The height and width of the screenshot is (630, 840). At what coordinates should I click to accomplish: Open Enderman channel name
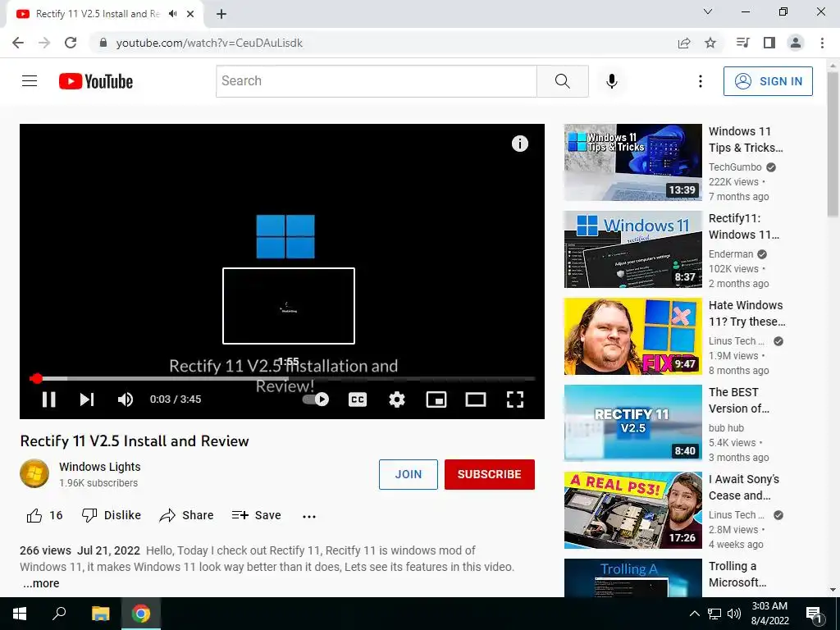pos(731,254)
